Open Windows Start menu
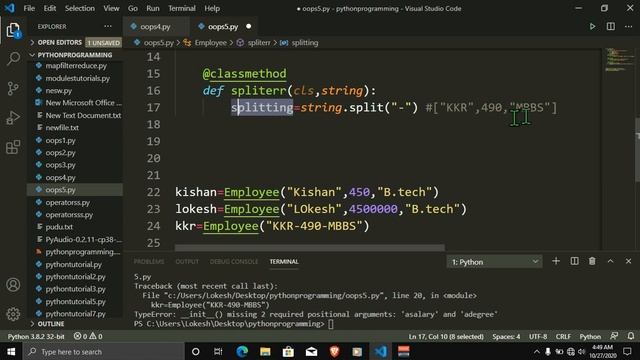Screen dimensions: 640x360 (11, 351)
